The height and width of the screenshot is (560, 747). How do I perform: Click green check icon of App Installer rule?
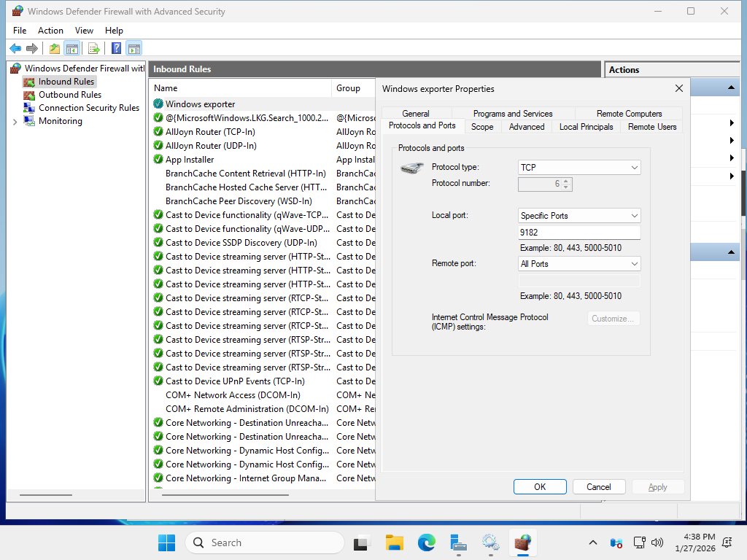(158, 160)
